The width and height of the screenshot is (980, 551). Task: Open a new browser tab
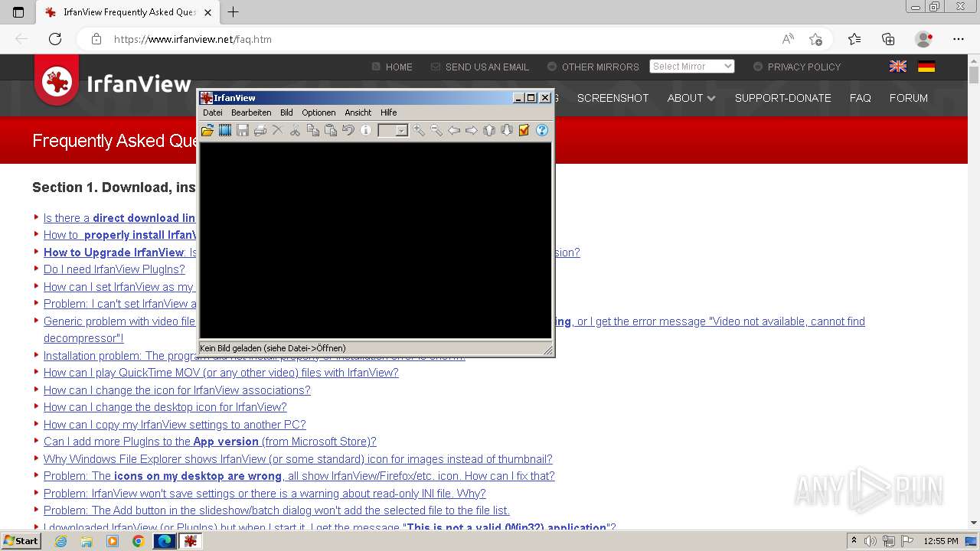click(x=234, y=12)
